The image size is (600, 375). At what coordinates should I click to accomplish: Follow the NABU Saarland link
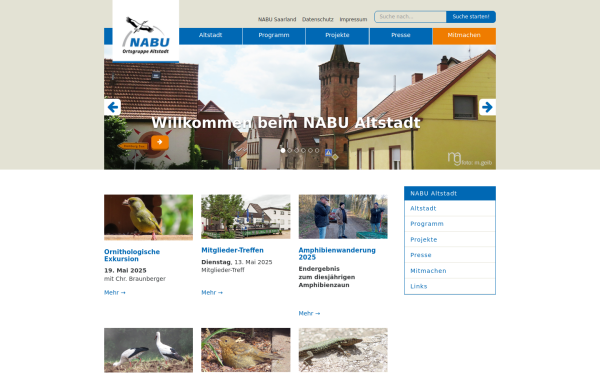[x=277, y=19]
